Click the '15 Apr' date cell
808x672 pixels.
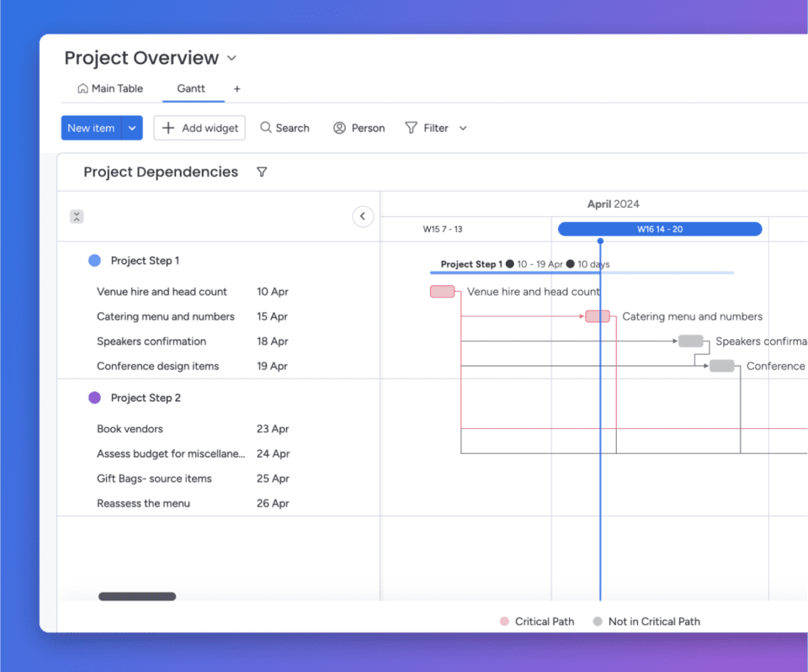[272, 316]
